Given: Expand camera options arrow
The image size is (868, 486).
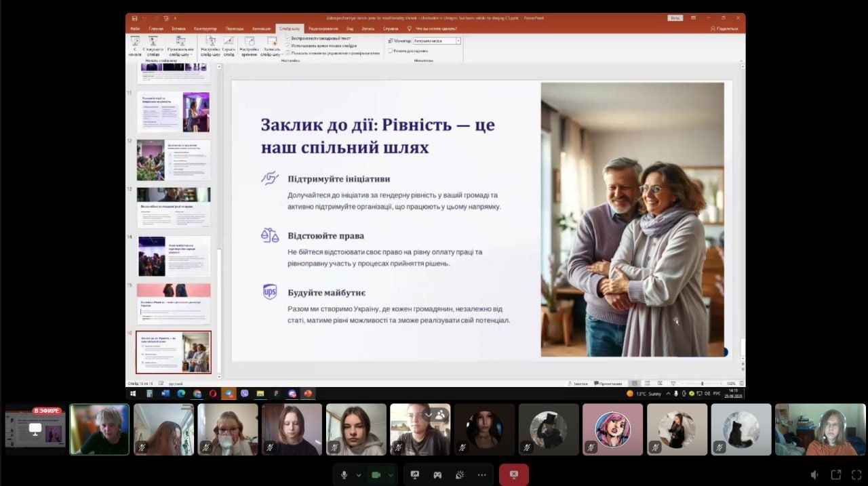Looking at the screenshot, I should coord(391,475).
